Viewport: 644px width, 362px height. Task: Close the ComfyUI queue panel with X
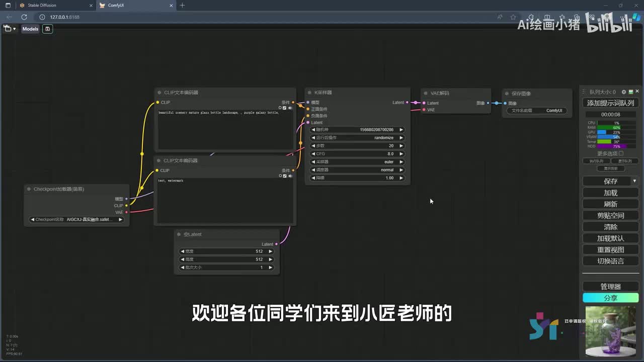(x=637, y=92)
